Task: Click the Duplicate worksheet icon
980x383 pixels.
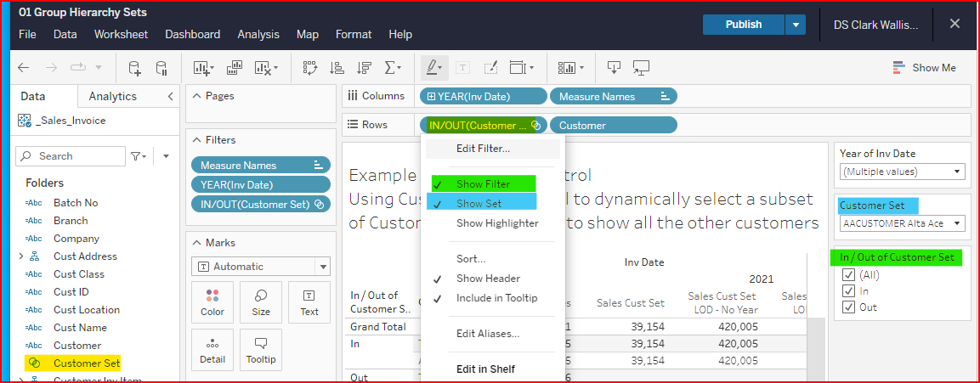Action: click(x=235, y=68)
